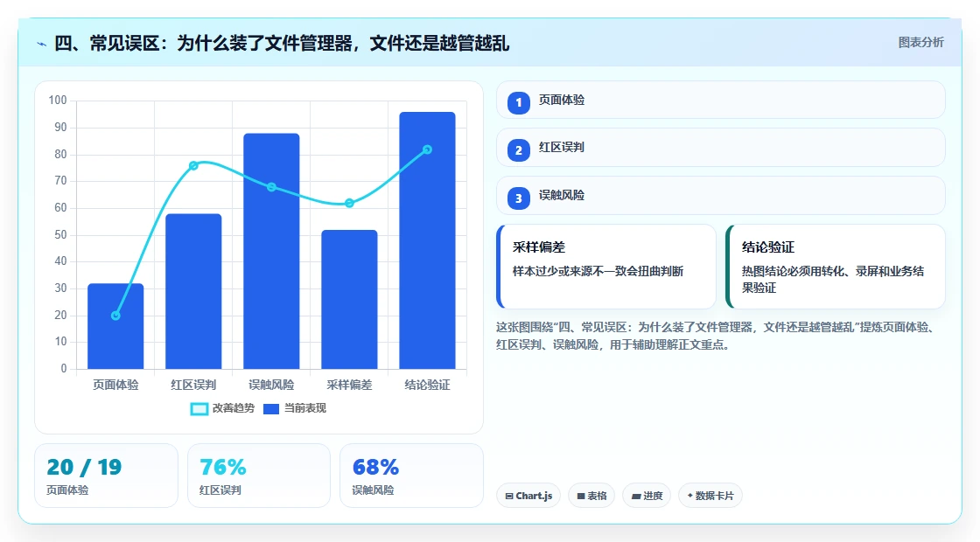Viewport: 980px width, 542px height.
Task: Toggle the 改善趋势 legend item
Action: [x=222, y=408]
